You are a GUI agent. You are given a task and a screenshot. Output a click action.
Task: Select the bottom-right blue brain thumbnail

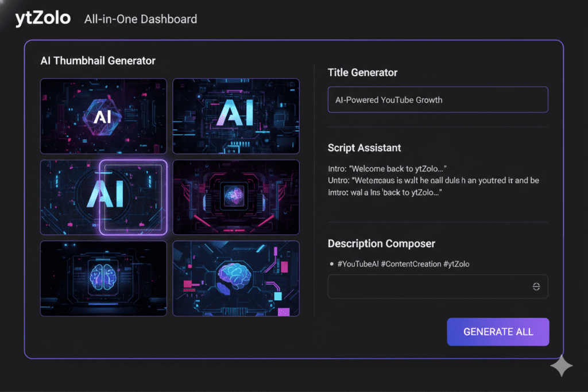235,278
